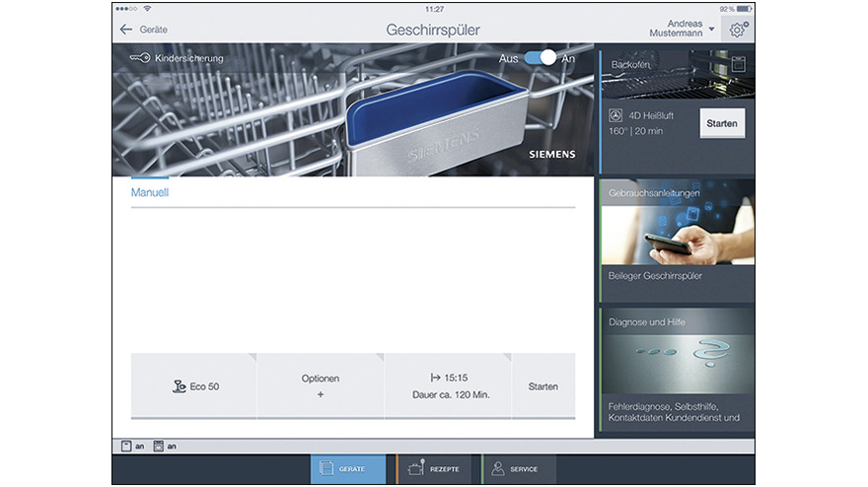Open settings via the gear icon
Viewport: 868px width, 487px height.
(x=738, y=30)
